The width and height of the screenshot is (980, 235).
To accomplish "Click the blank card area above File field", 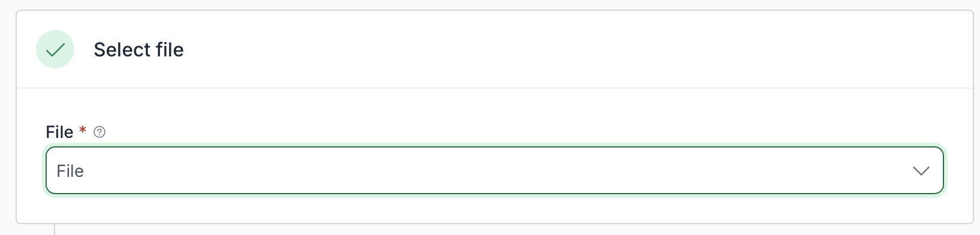I will (x=495, y=106).
